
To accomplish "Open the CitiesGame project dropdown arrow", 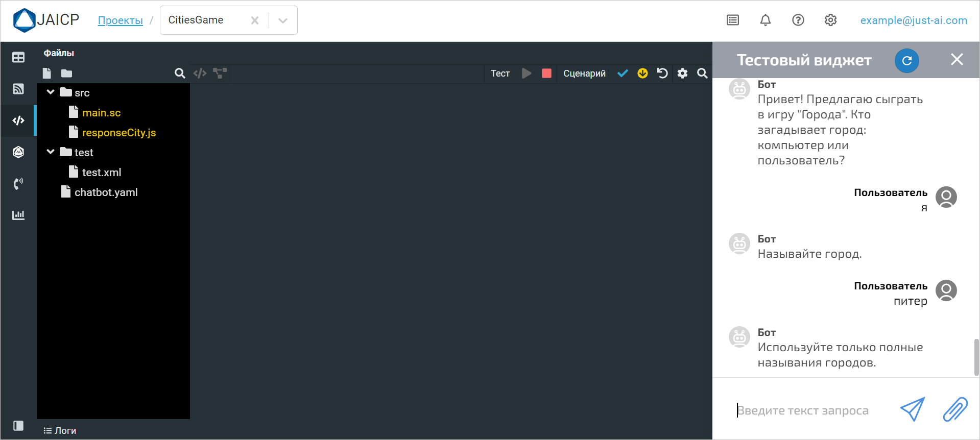I will pos(283,20).
